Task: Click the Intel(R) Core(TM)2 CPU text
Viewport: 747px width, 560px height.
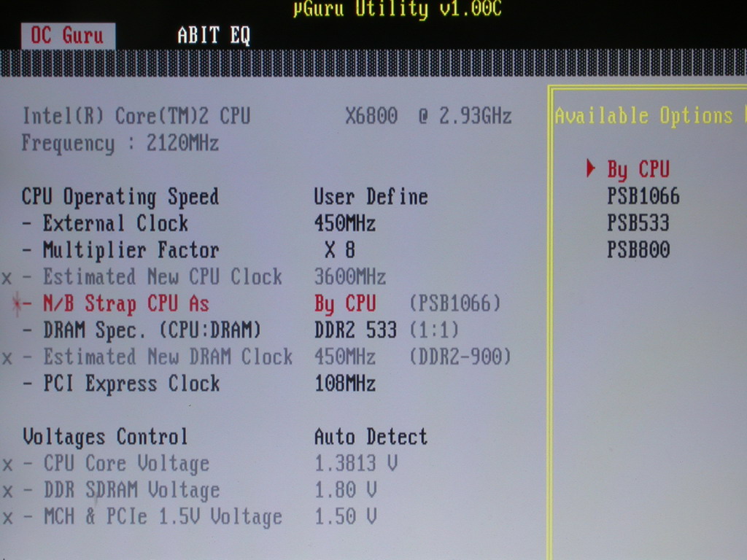Action: [x=136, y=116]
